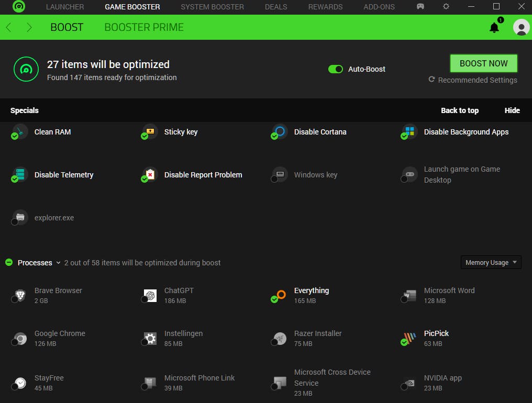The width and height of the screenshot is (532, 403).
Task: Toggle the Auto-Boost switch
Action: (335, 69)
